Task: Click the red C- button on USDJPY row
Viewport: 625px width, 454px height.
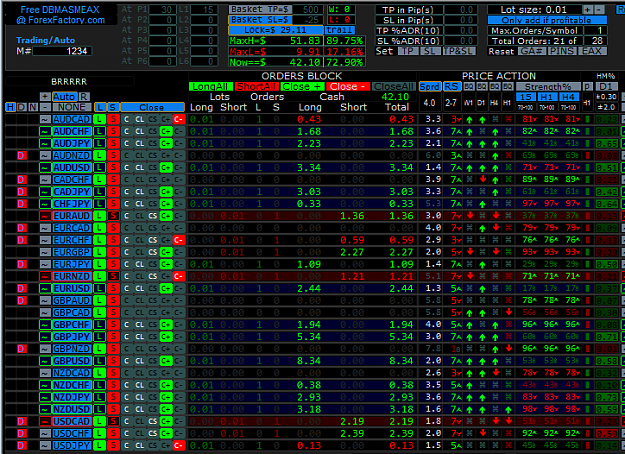Action: pos(179,445)
